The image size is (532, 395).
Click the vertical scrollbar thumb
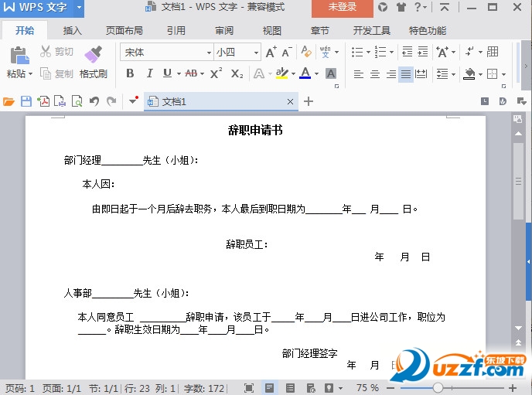pyautogui.click(x=518, y=181)
